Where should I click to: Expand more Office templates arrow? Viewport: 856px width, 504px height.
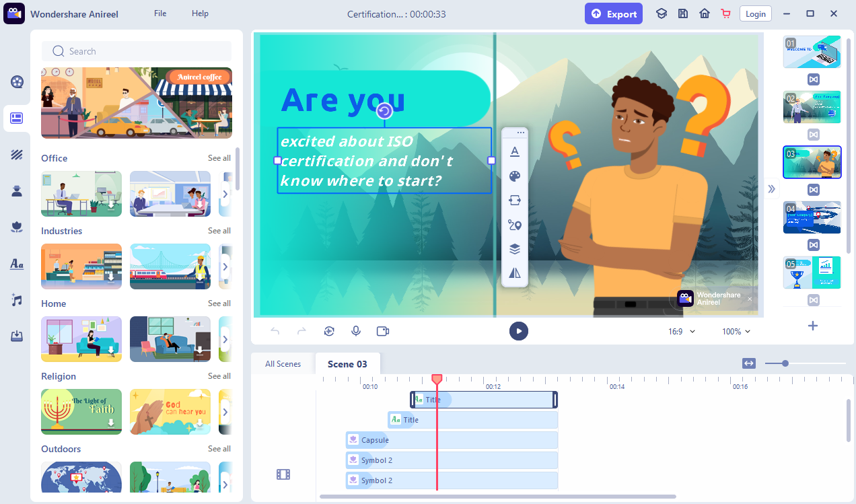point(225,194)
